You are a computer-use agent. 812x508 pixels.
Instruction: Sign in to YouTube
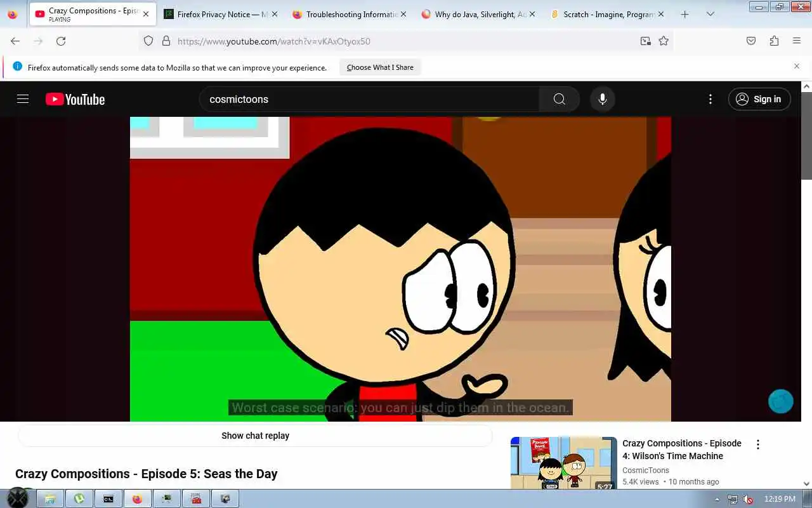click(759, 99)
